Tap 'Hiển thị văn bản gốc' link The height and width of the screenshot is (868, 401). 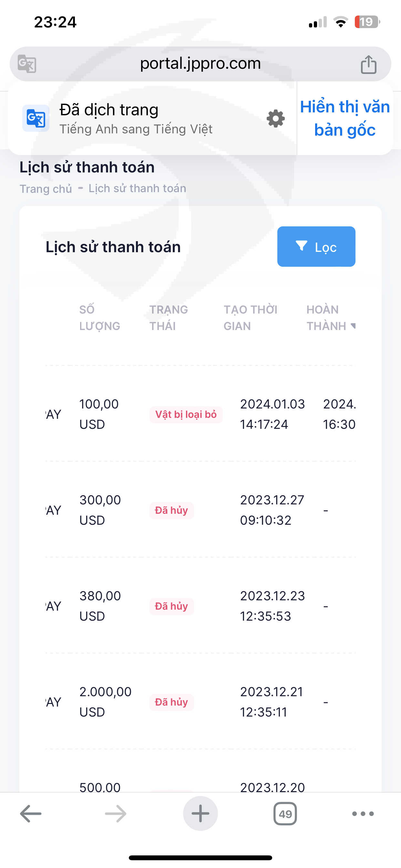(345, 118)
